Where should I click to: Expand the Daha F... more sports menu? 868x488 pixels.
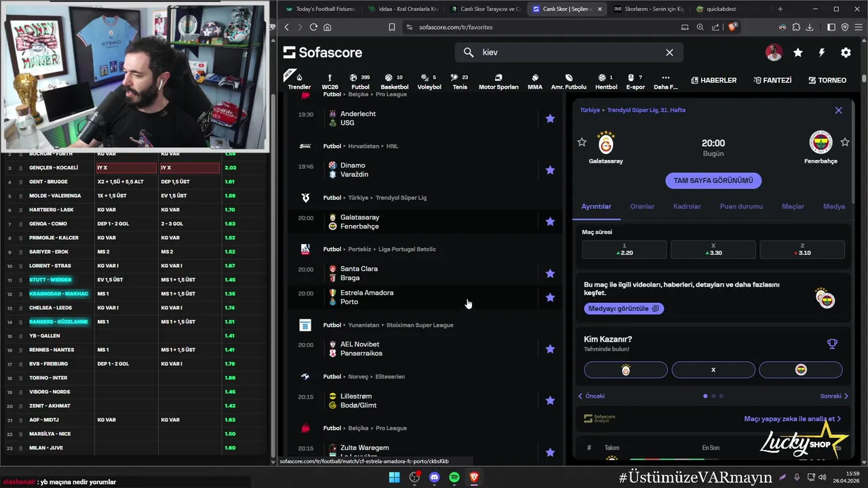665,81
